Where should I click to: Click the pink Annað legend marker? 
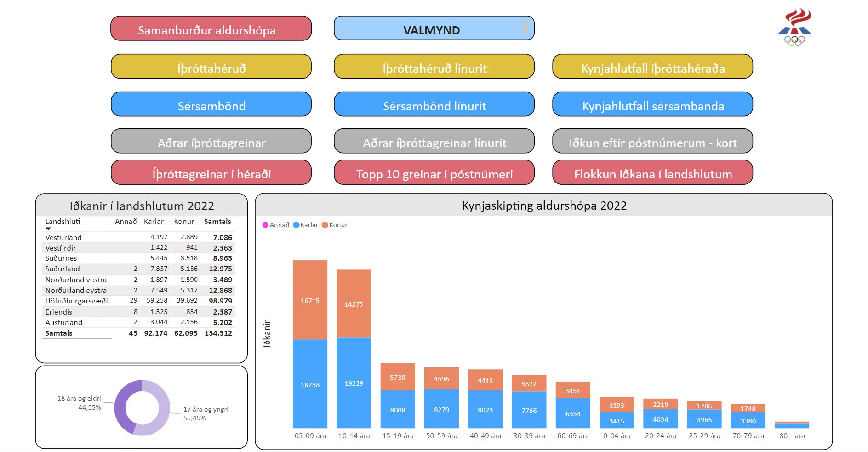265,225
